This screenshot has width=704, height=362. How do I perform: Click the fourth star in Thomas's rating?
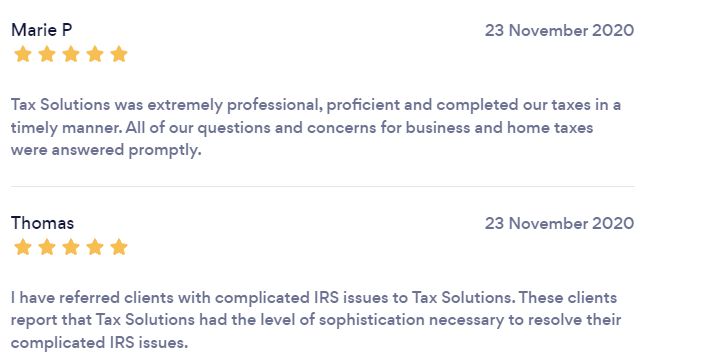point(95,247)
